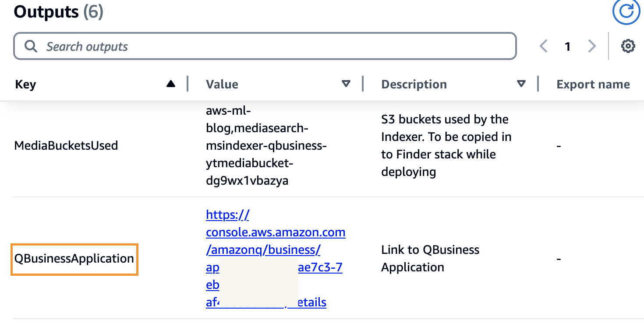Click the Export name column header
644x323 pixels.
[x=593, y=84]
